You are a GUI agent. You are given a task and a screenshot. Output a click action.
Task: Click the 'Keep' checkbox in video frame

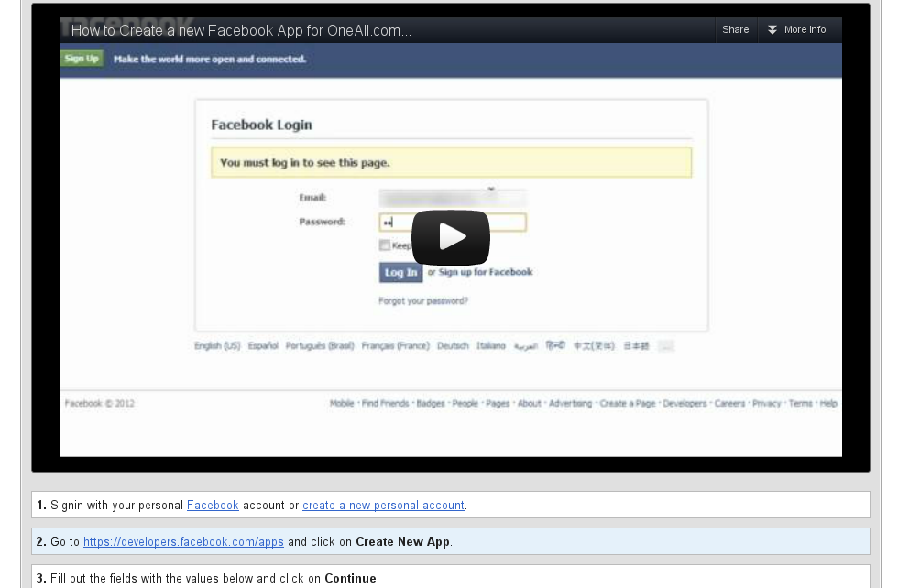[384, 245]
